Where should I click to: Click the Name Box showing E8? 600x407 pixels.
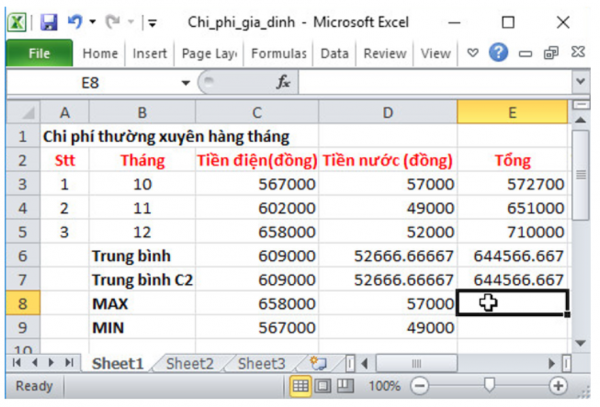90,83
